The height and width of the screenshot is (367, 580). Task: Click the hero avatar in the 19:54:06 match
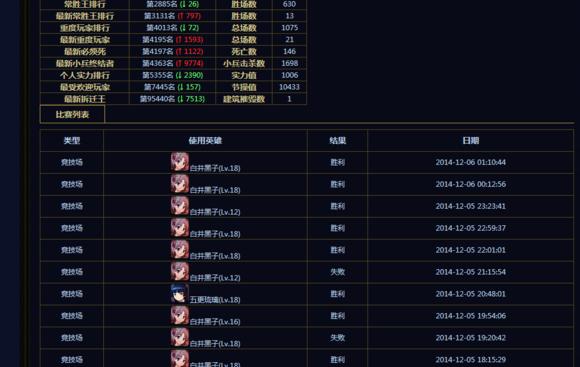coord(180,315)
